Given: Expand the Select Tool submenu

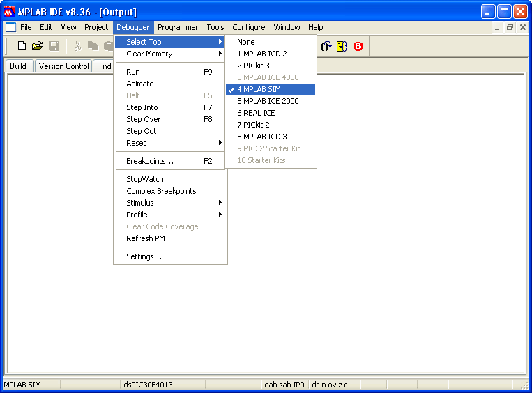Looking at the screenshot, I should pos(169,42).
